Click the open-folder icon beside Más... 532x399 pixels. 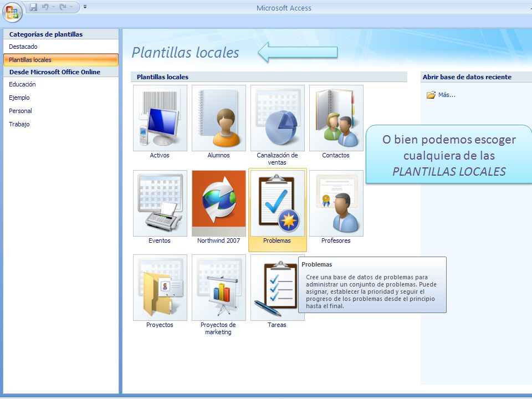pos(431,95)
